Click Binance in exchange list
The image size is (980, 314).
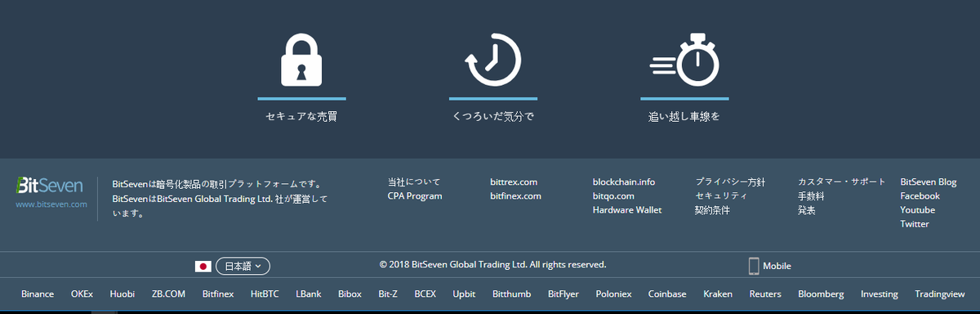click(38, 294)
